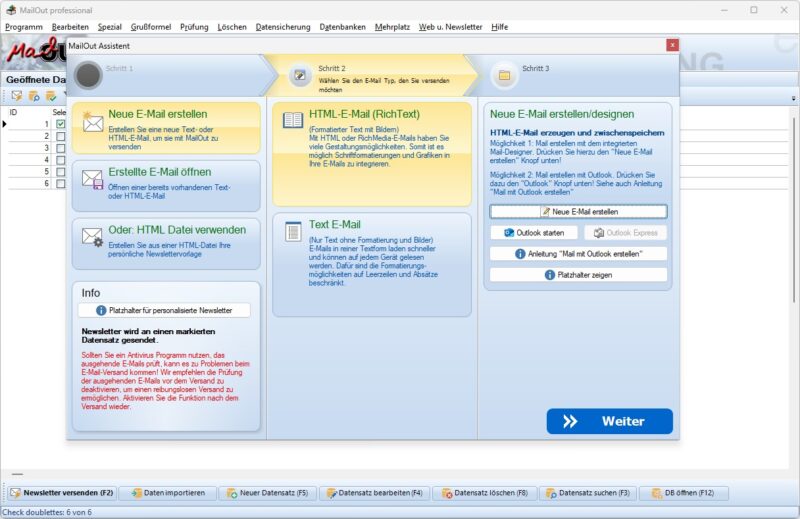Click the second toolbar icon in main window
The image size is (800, 519).
34,95
